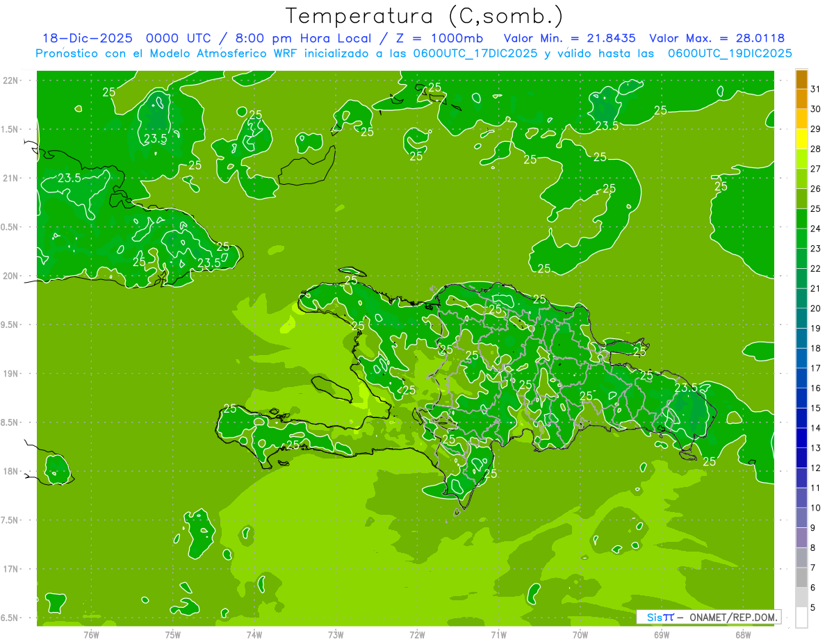Click colorbar label '18'

click(816, 349)
